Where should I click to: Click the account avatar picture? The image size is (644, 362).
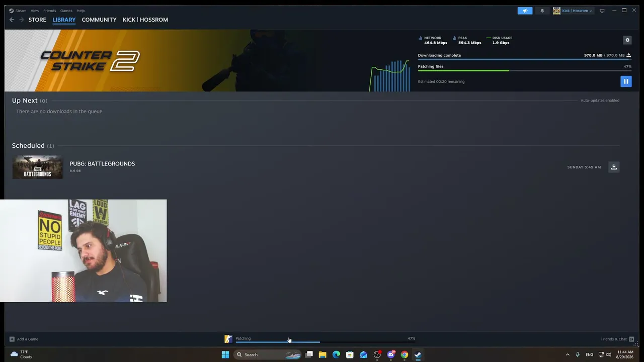click(x=556, y=11)
